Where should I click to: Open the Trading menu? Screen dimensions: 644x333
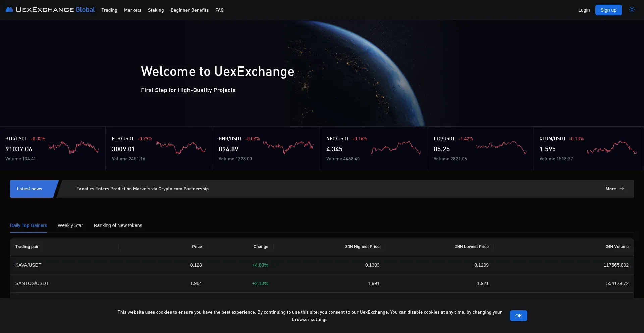tap(109, 10)
